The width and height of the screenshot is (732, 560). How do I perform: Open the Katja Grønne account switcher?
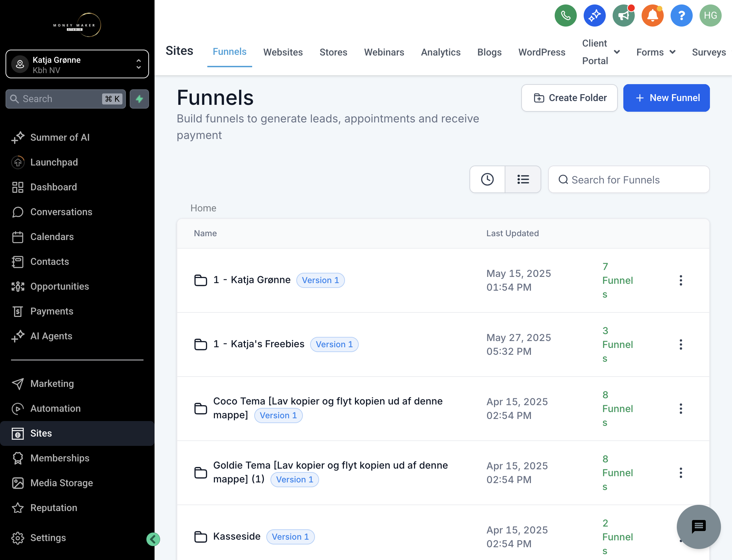(x=77, y=64)
